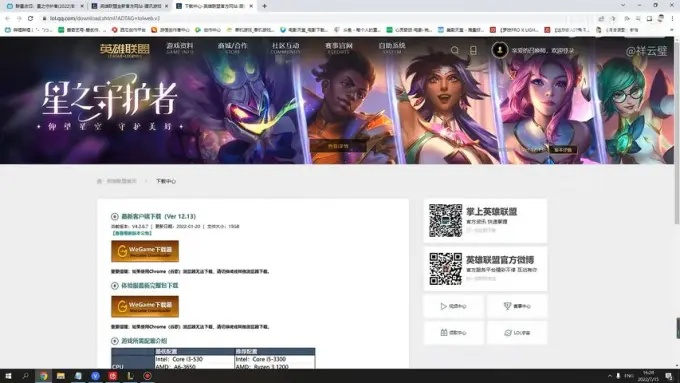The height and width of the screenshot is (383, 680).
Task: Click the taskbar clock and date
Action: [x=649, y=376]
